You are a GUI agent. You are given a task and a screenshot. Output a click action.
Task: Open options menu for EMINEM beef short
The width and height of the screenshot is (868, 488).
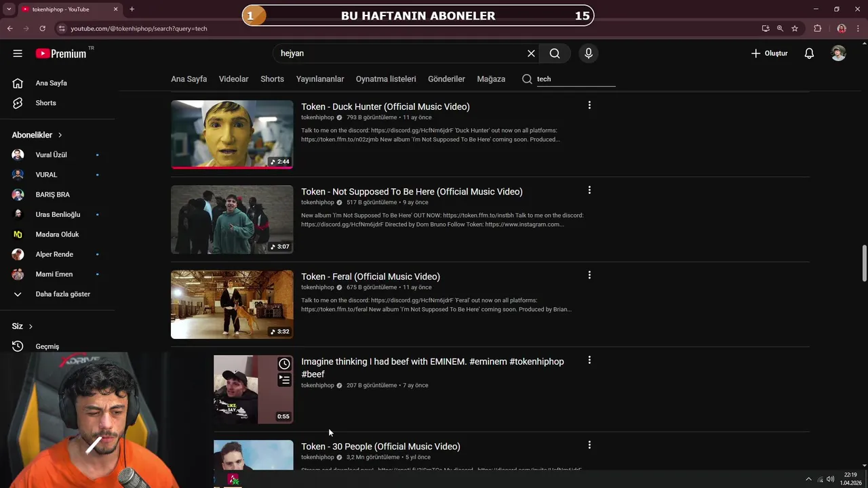click(589, 360)
